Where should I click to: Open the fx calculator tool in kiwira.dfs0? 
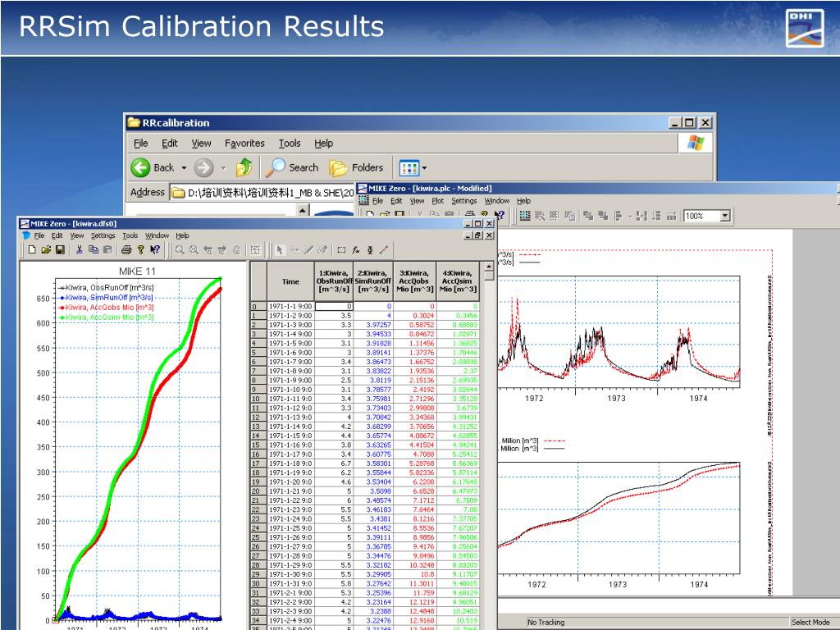tap(356, 249)
